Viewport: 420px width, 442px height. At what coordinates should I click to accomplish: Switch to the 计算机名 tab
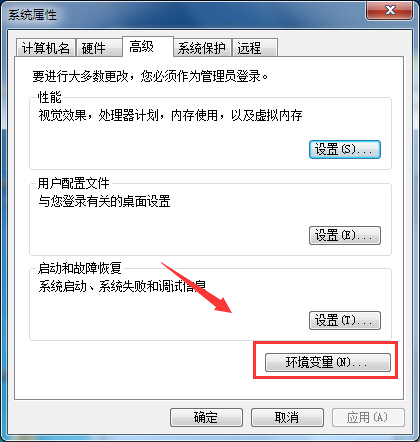(x=45, y=48)
